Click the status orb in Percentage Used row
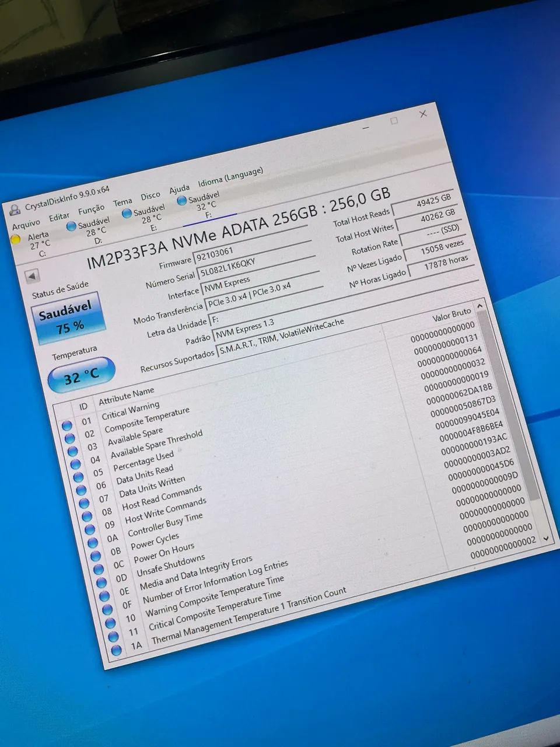 78,477
